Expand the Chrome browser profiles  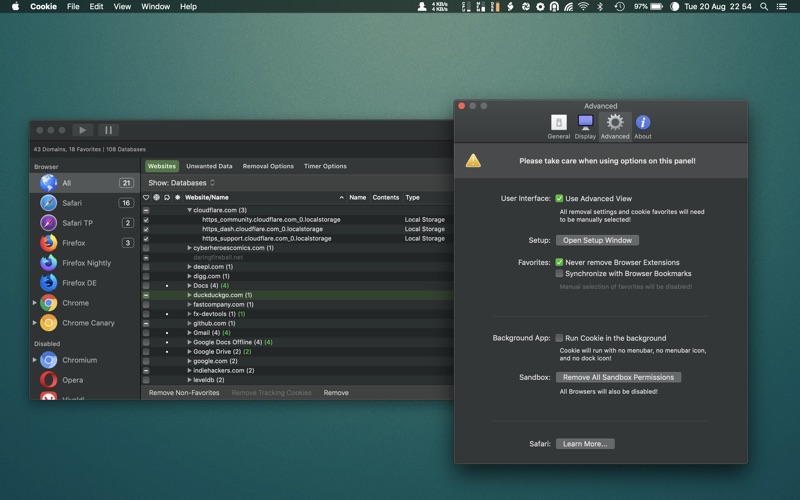click(x=35, y=303)
